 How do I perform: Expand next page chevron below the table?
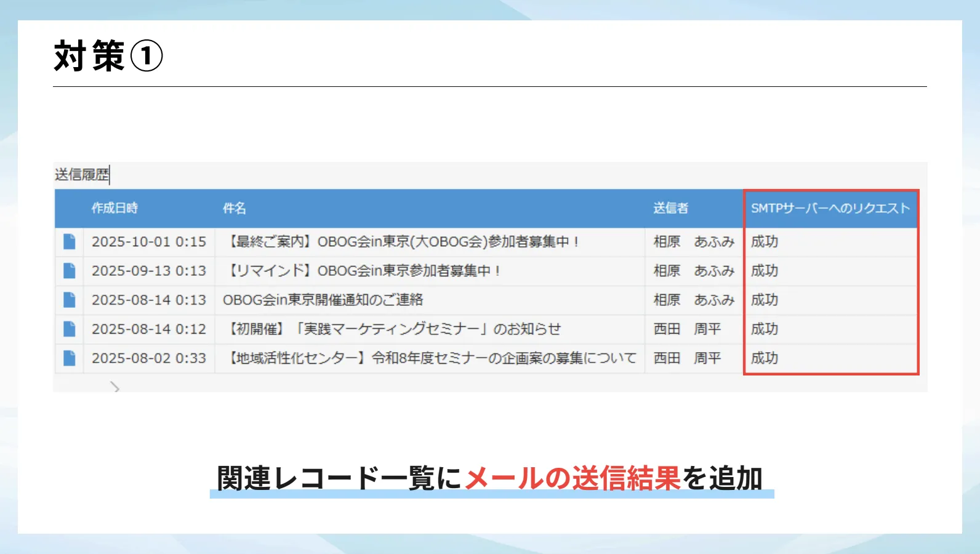point(114,387)
